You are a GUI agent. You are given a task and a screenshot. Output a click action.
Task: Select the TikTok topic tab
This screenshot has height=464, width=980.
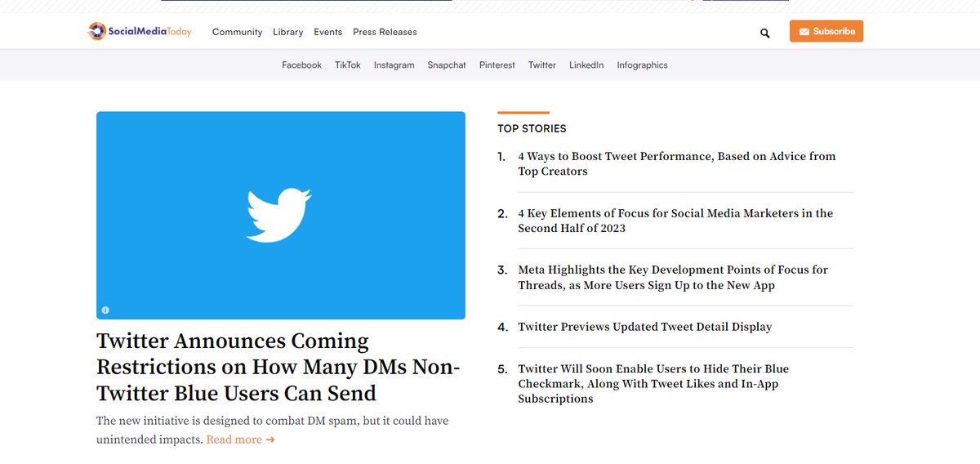[x=348, y=65]
